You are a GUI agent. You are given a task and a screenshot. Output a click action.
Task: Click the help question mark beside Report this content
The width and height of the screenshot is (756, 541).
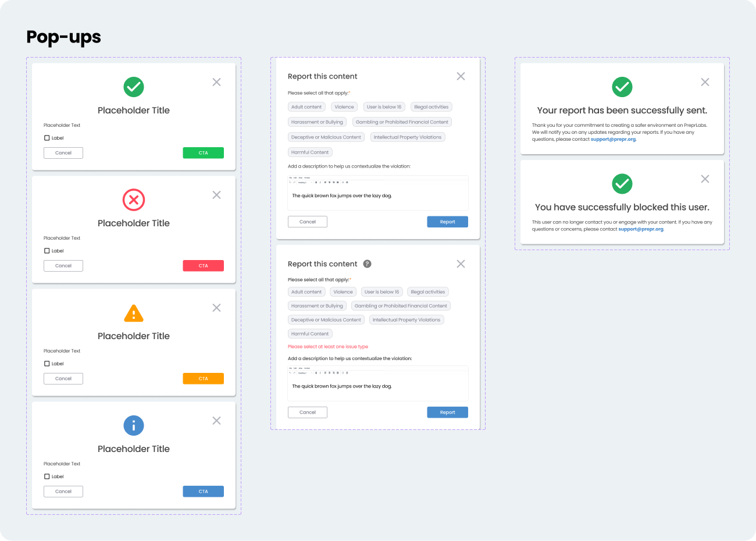coord(367,264)
